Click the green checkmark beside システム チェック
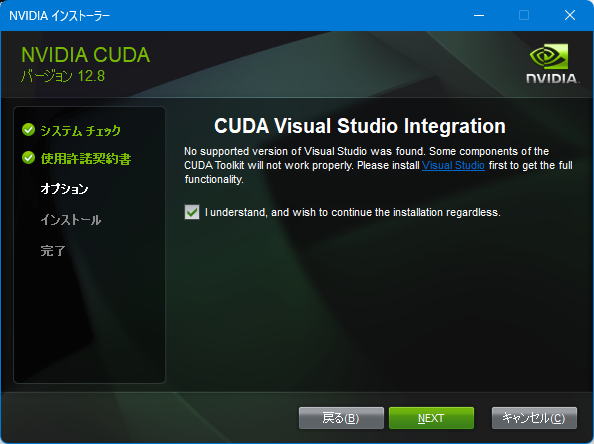The width and height of the screenshot is (594, 444). pos(28,130)
